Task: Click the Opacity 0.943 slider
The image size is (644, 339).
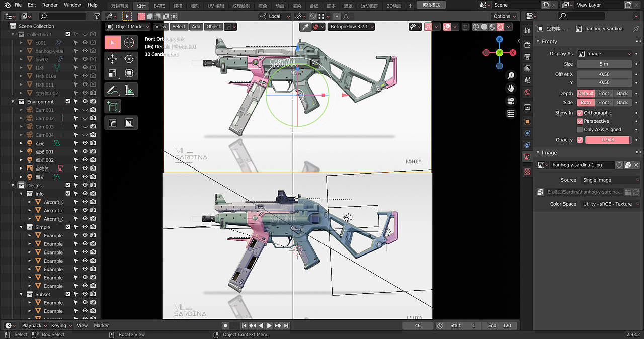Action: pyautogui.click(x=608, y=140)
